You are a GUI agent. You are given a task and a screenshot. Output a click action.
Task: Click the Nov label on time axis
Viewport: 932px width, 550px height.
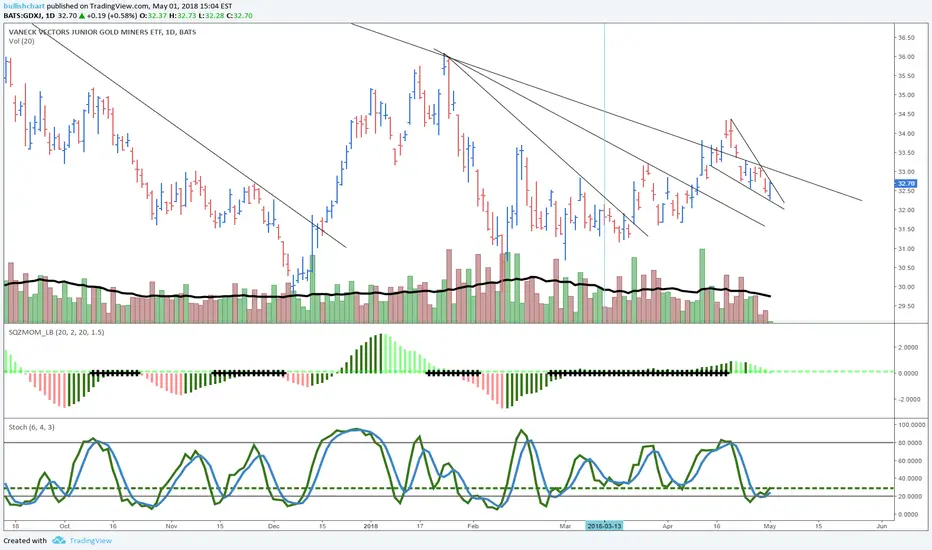pyautogui.click(x=171, y=526)
